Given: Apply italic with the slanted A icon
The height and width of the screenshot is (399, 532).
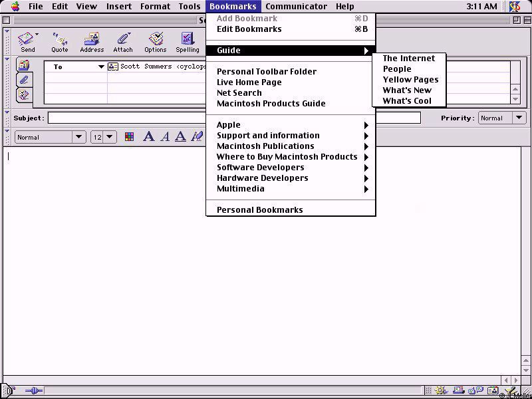Looking at the screenshot, I should coord(165,137).
